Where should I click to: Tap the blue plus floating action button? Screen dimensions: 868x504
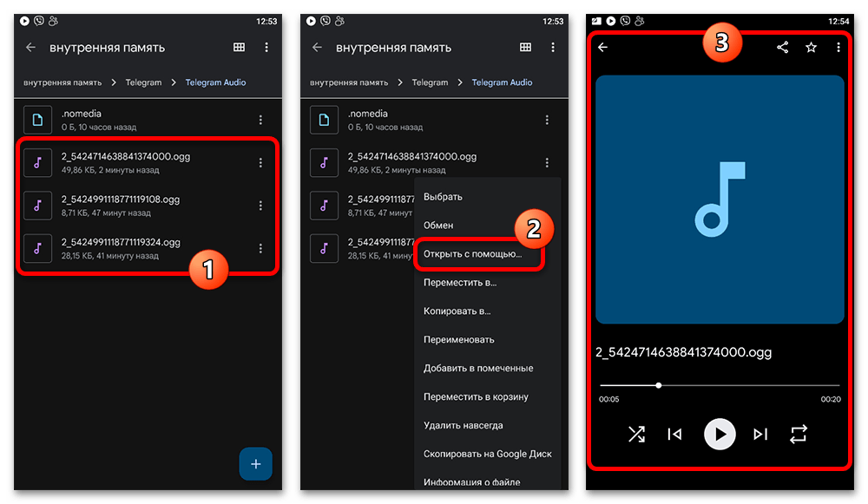pos(256,463)
